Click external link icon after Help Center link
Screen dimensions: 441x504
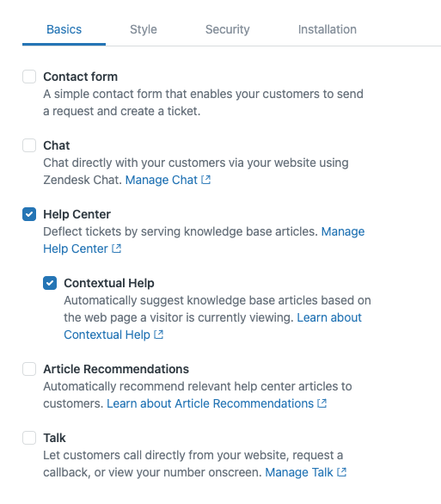tap(117, 249)
